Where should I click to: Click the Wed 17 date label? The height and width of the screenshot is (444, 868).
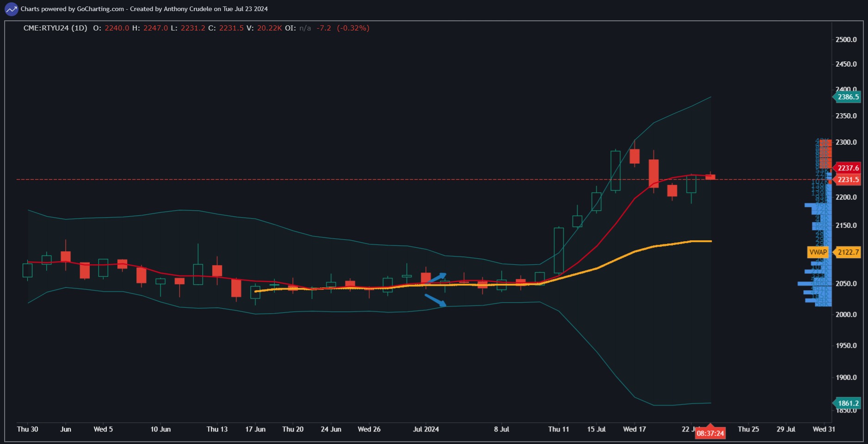coord(634,429)
